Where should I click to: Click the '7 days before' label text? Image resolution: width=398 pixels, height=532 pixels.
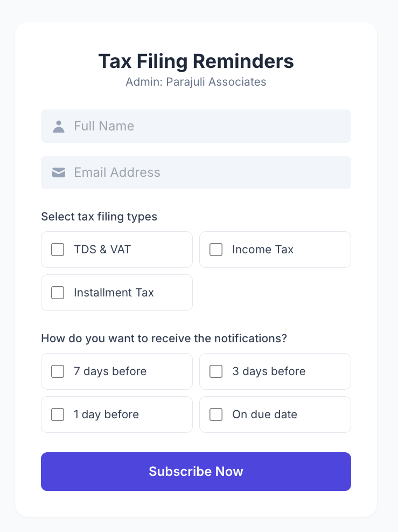click(110, 371)
